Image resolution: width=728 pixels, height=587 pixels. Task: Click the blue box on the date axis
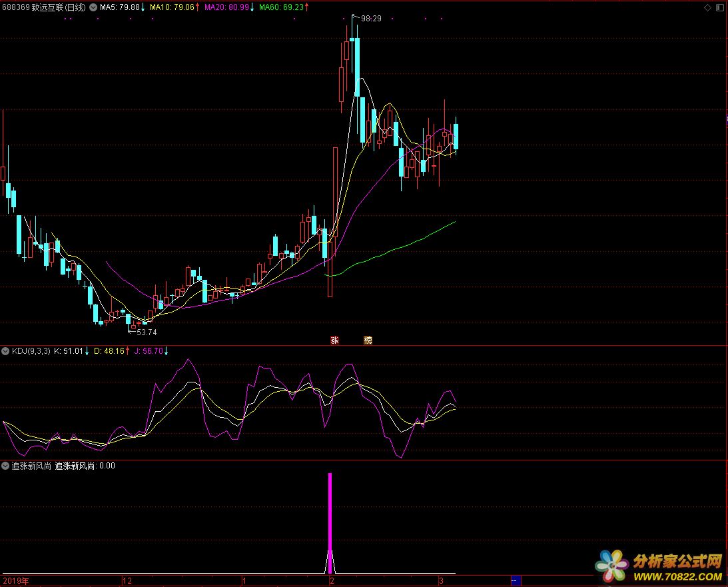tap(515, 580)
